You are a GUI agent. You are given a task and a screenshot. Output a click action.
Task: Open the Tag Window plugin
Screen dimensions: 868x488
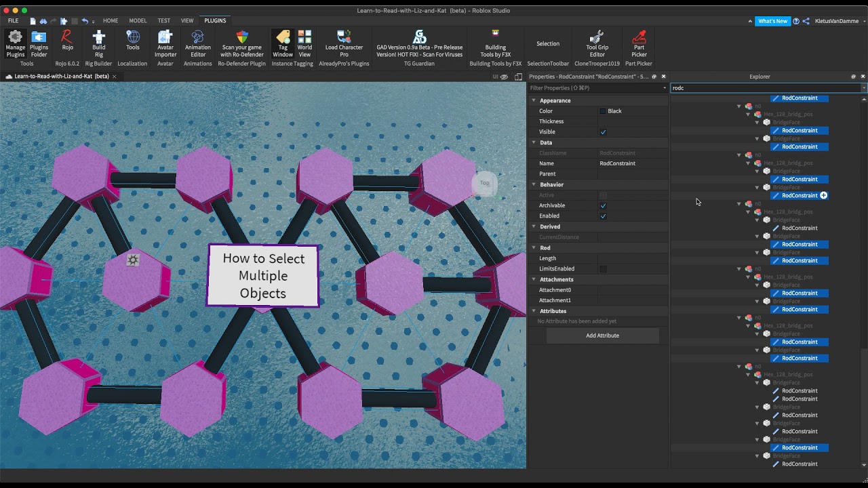283,43
